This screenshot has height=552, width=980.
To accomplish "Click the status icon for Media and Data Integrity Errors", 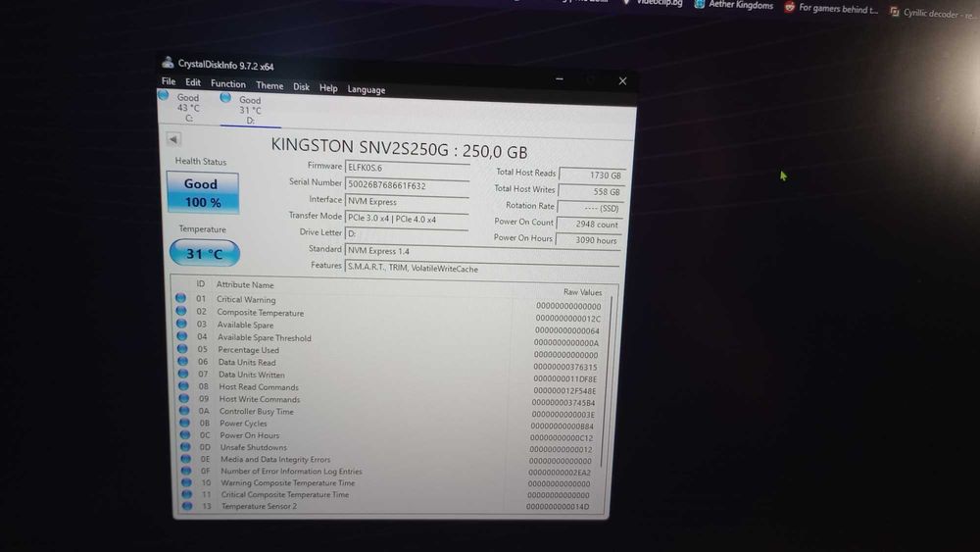I will click(x=185, y=459).
